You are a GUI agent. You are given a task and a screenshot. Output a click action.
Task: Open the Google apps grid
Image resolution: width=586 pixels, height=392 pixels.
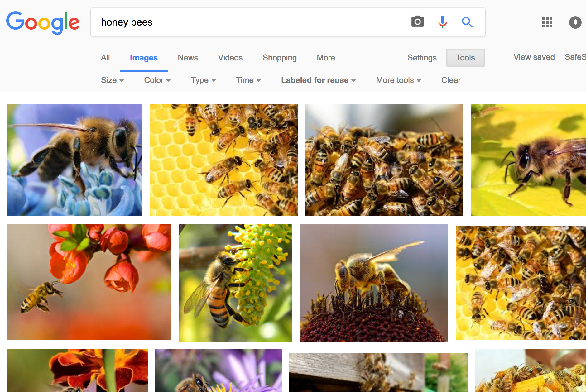tap(547, 22)
